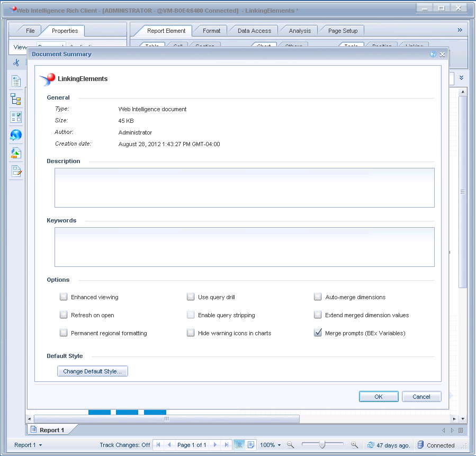Click the horizontal scrollbar thumb

click(x=167, y=418)
